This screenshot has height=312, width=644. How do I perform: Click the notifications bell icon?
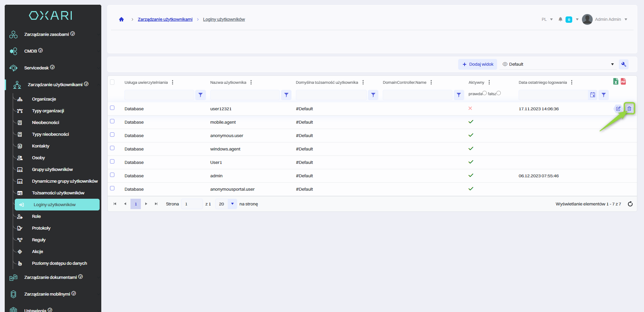(x=560, y=19)
